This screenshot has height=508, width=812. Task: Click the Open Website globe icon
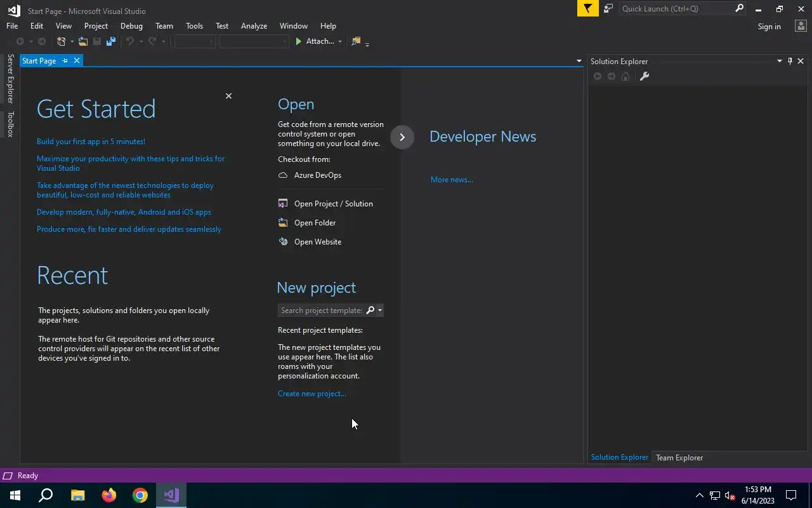click(283, 242)
